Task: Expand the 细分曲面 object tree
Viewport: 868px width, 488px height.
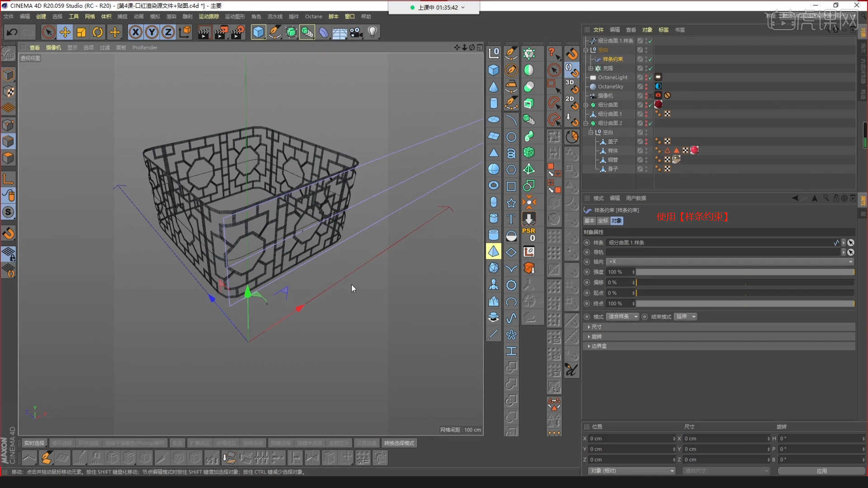Action: [x=586, y=105]
